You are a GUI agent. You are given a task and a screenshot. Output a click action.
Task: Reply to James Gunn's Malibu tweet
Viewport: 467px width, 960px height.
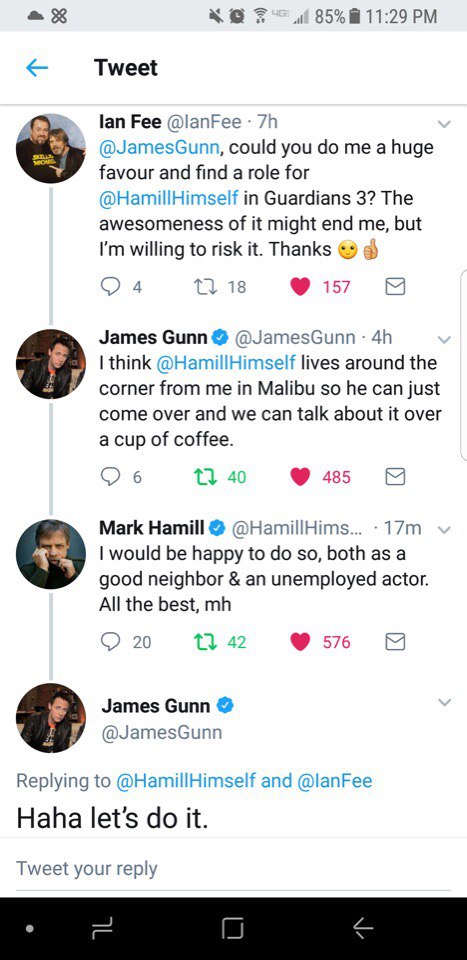coord(110,476)
